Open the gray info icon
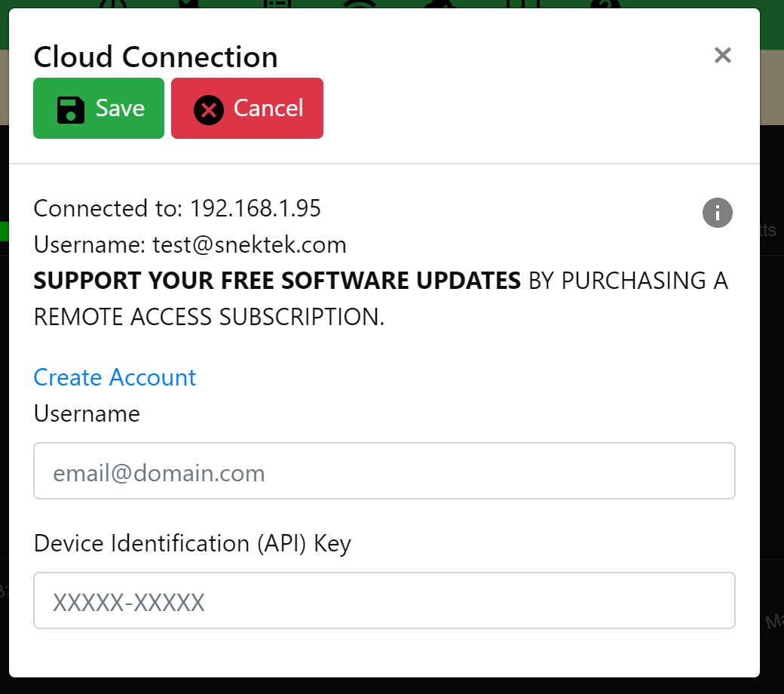This screenshot has width=784, height=694. [x=717, y=213]
